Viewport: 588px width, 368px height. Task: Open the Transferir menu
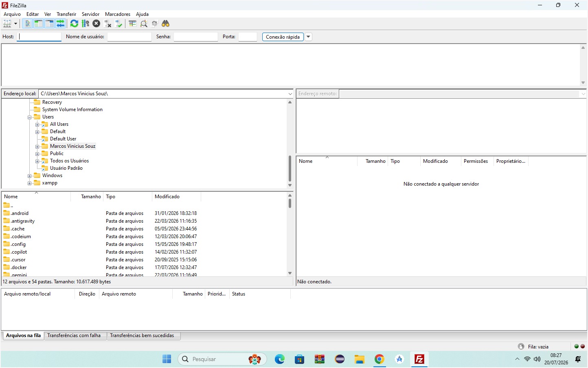coord(66,14)
